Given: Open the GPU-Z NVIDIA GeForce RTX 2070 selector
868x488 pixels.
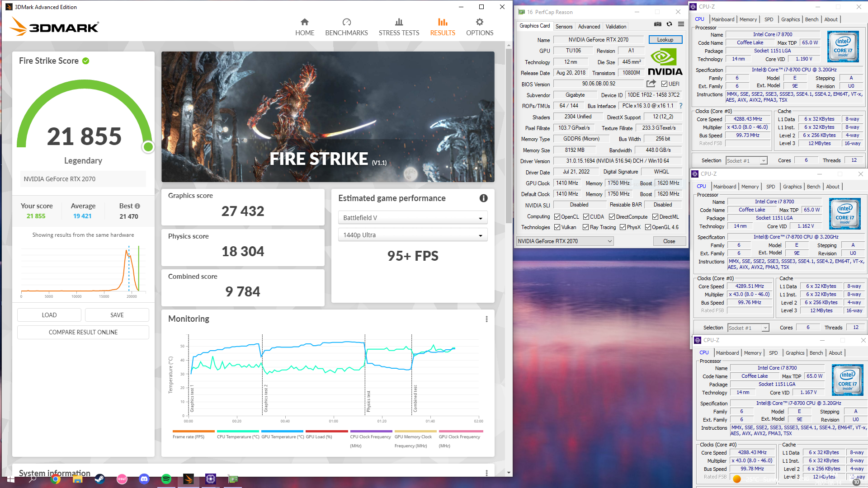Looking at the screenshot, I should (565, 241).
